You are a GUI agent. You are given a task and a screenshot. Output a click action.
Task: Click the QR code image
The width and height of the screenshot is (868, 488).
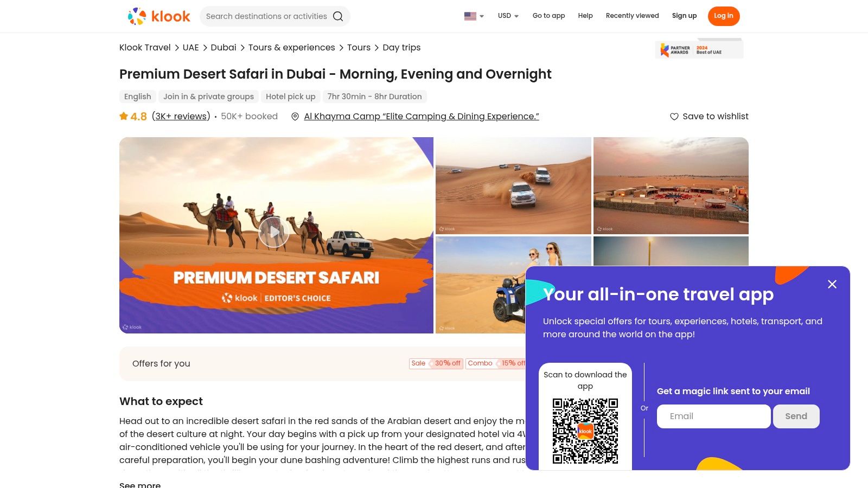click(585, 431)
